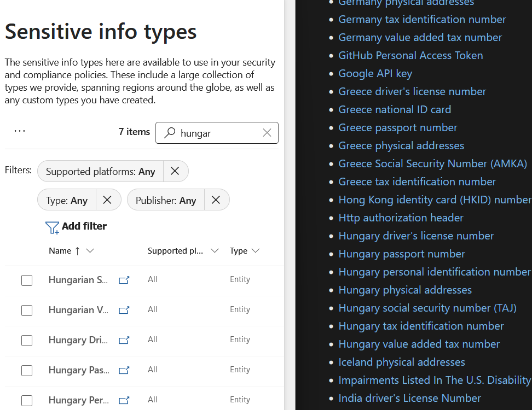Viewport: 532px width, 410px height.
Task: Remove the Publisher filter
Action: [216, 200]
